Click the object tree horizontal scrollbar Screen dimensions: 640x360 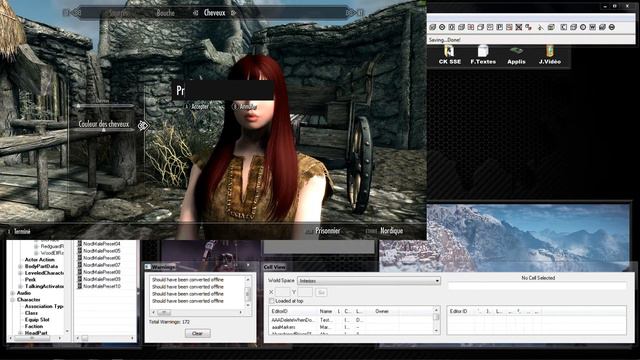click(35, 338)
